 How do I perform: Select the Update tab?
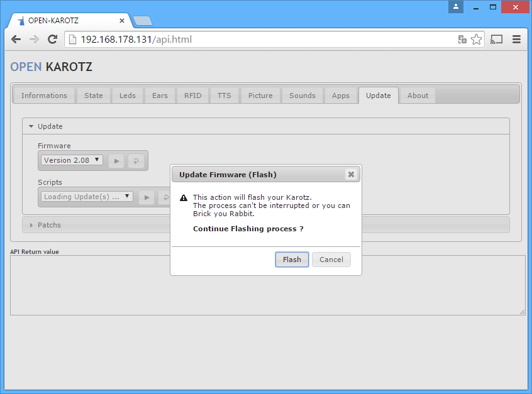coord(379,96)
